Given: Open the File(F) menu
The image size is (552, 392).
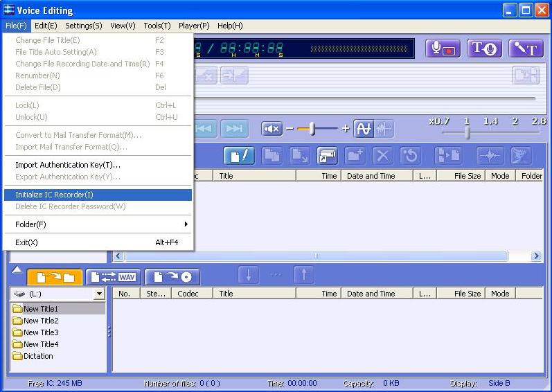Looking at the screenshot, I should point(16,26).
